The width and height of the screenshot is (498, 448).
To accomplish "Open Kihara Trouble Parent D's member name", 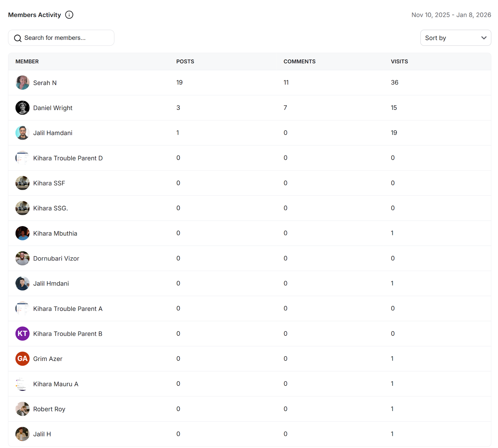I will (x=68, y=158).
